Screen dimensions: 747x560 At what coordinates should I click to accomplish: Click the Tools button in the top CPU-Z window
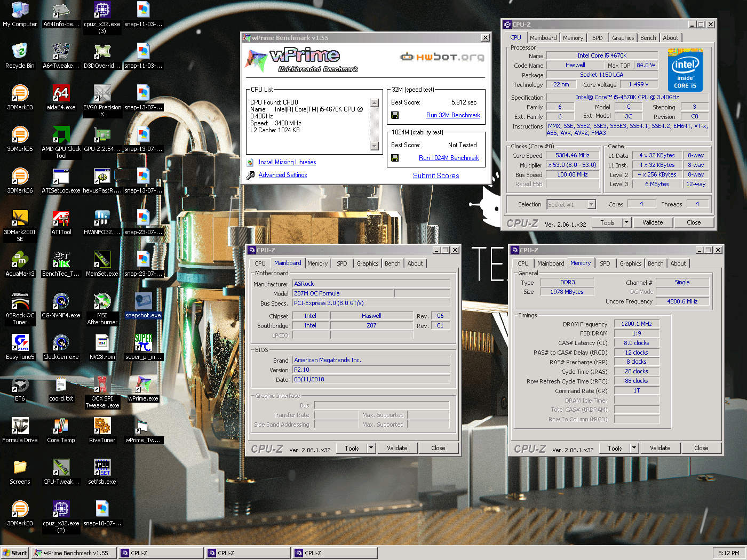pyautogui.click(x=607, y=222)
